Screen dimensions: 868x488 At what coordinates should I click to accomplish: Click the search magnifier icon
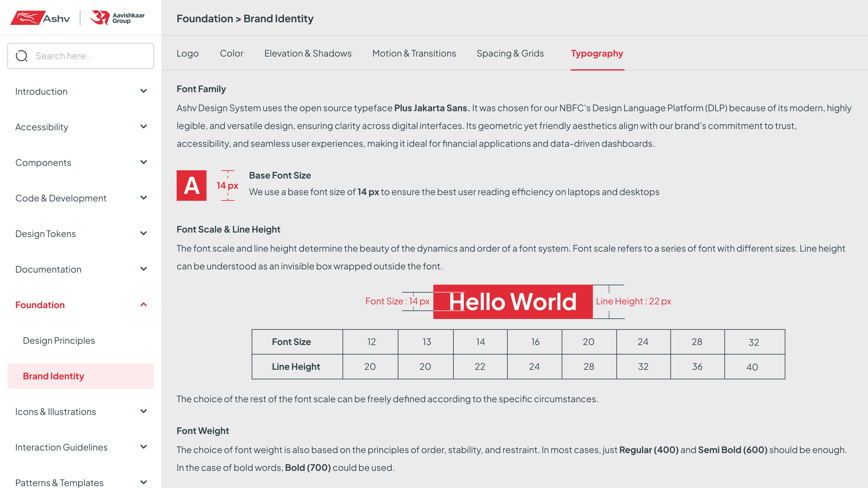coord(22,56)
